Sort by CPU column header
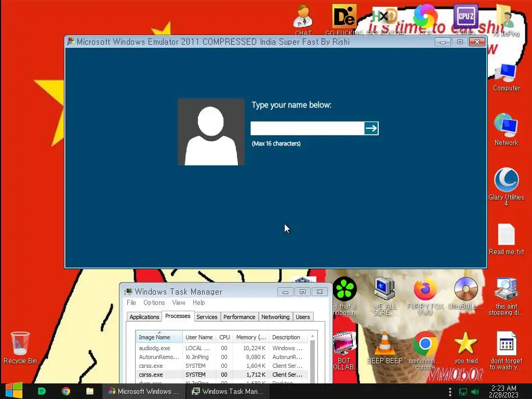This screenshot has height=399, width=532. click(224, 337)
